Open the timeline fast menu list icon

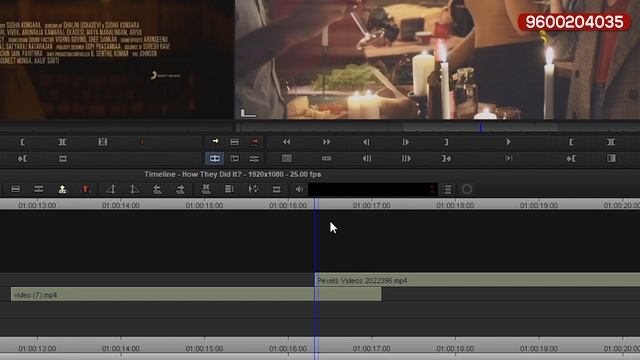coord(447,189)
